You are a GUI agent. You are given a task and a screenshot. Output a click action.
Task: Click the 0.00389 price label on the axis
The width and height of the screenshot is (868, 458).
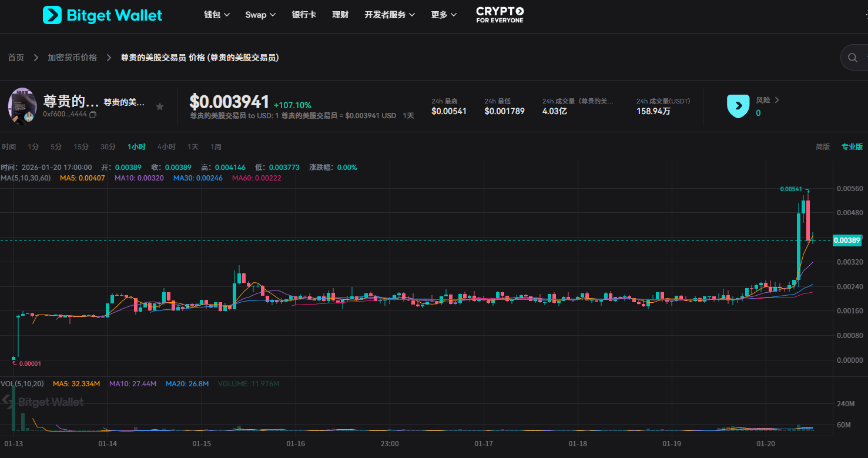[847, 240]
